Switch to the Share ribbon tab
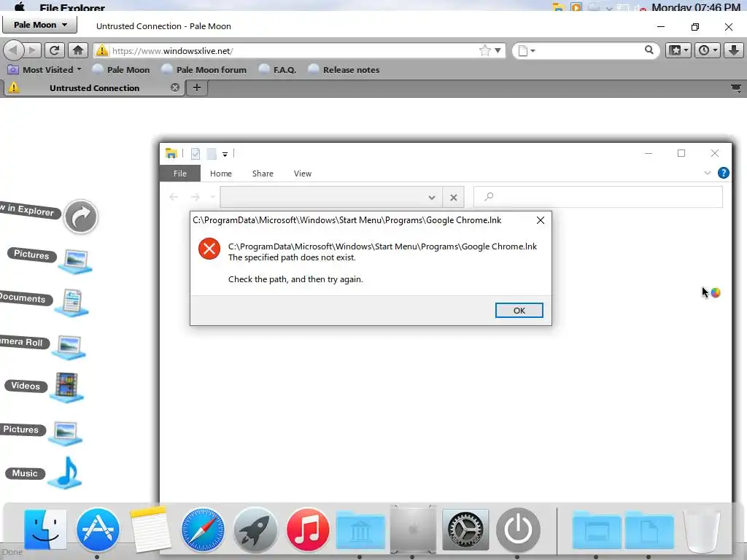747x560 pixels. (263, 174)
